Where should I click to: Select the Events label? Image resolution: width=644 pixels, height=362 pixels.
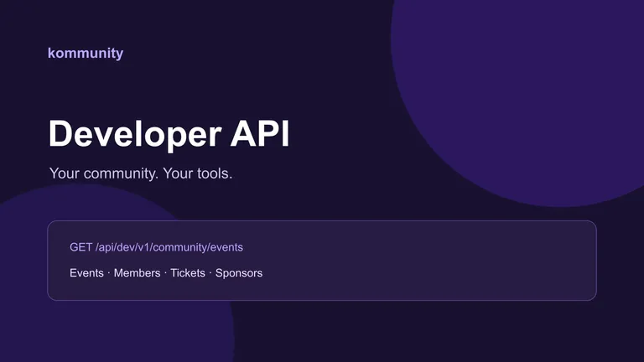click(x=86, y=273)
